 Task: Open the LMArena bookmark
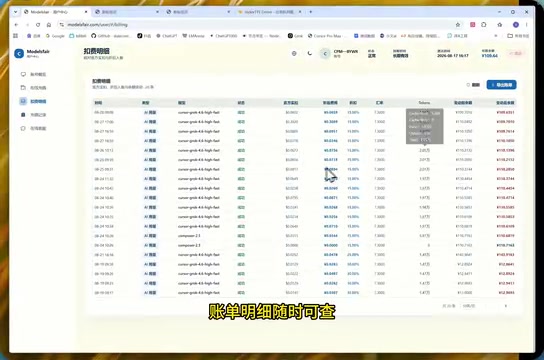(194, 36)
